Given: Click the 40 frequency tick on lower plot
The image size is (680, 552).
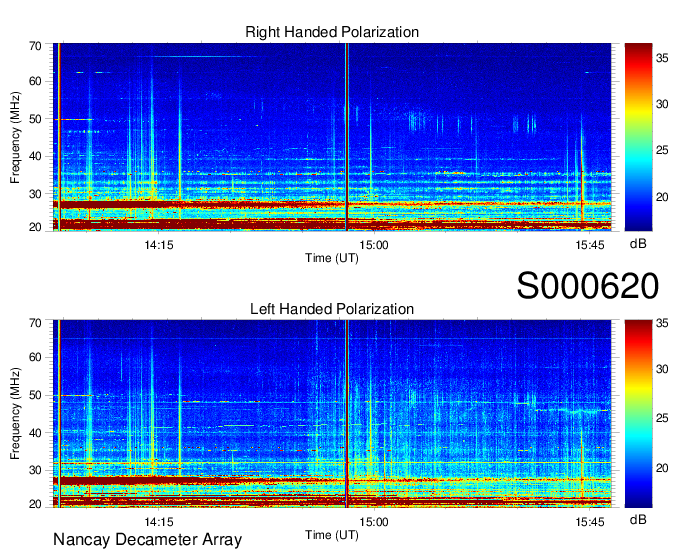Looking at the screenshot, I should 35,433.
